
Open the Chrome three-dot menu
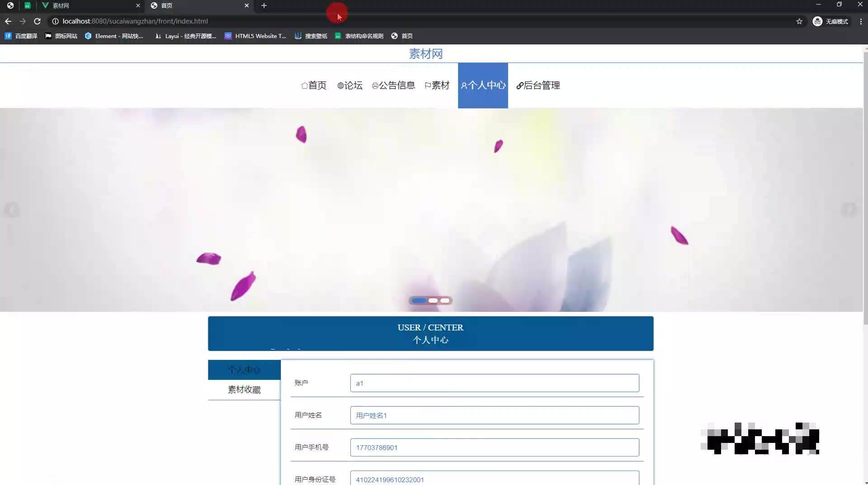click(861, 21)
